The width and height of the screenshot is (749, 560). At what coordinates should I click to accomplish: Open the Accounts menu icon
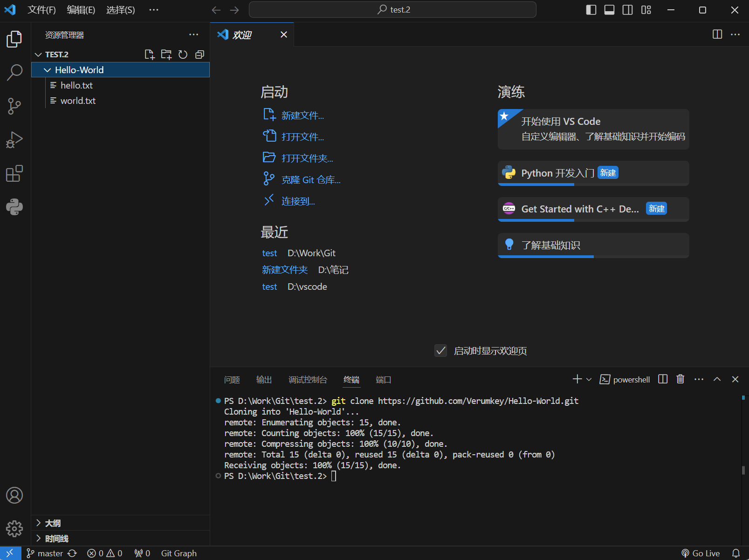coord(14,495)
